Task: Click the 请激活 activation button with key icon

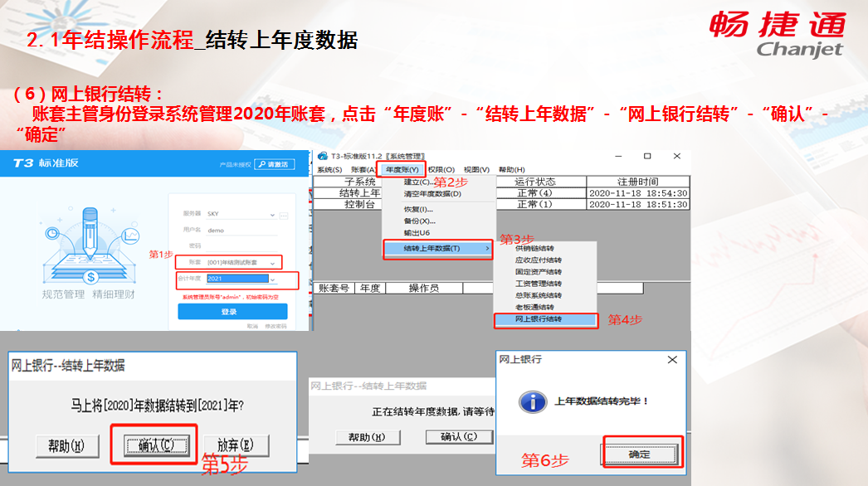Action: tap(275, 164)
